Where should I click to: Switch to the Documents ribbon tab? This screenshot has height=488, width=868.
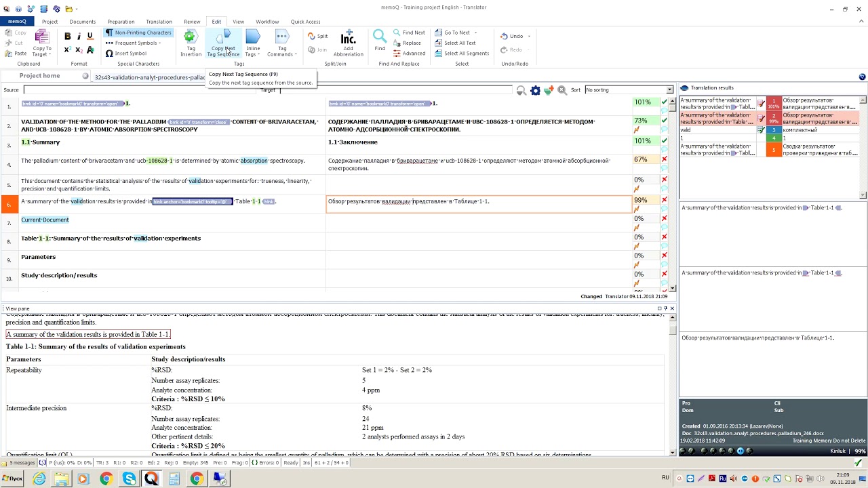click(x=83, y=22)
